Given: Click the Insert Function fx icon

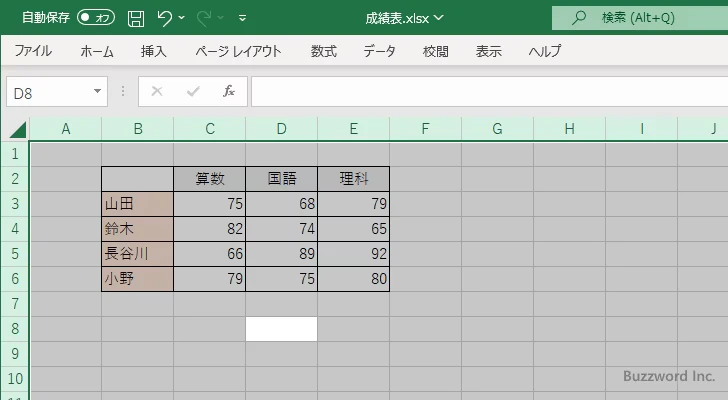Looking at the screenshot, I should [x=229, y=91].
